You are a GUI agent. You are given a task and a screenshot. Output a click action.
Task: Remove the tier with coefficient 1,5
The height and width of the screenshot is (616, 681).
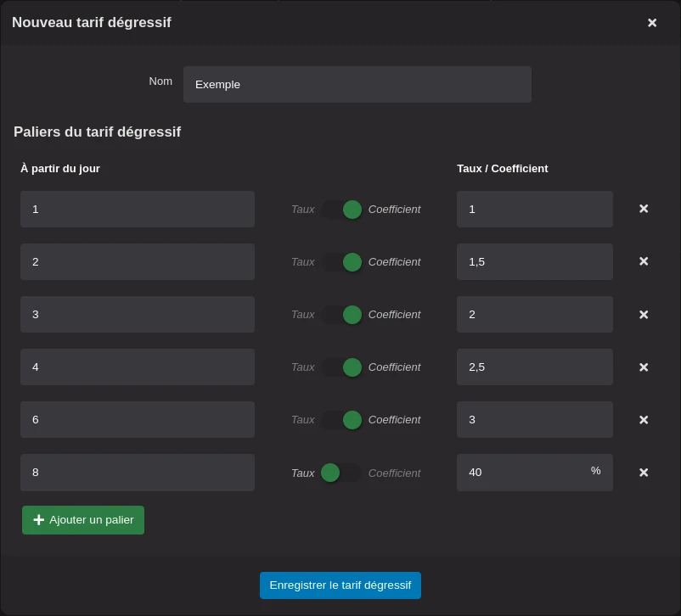coord(644,261)
